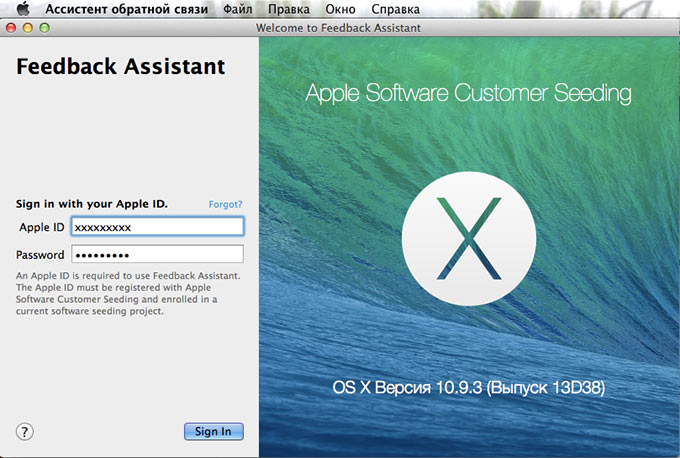Zoom the window with the green button
This screenshot has width=680, height=458.
click(44, 28)
